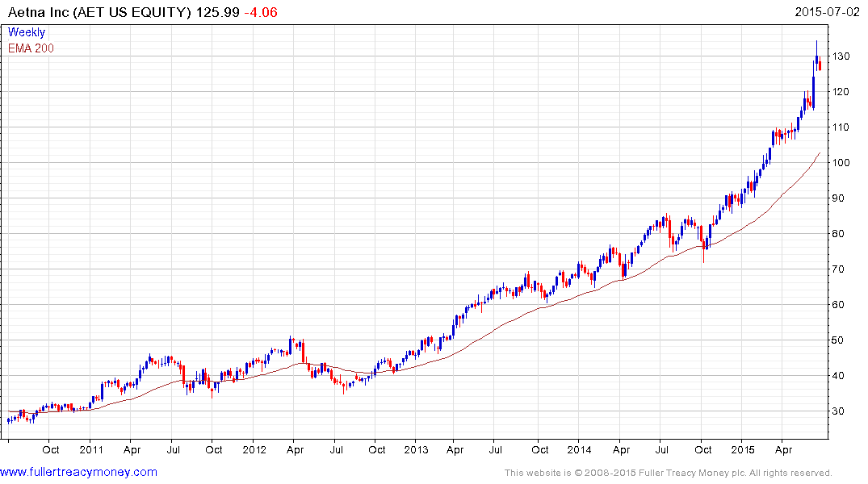Select the chart title 'Aetna Inc (AET US EQUITY)'
Image resolution: width=868 pixels, height=484 pixels.
point(99,12)
